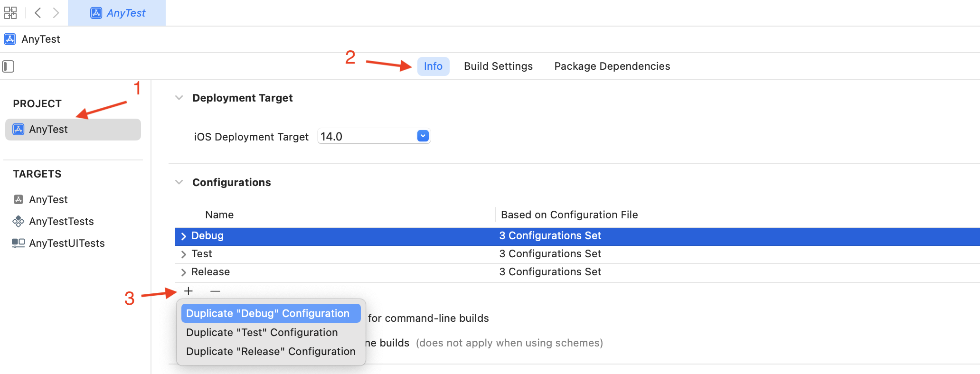980x374 pixels.
Task: Expand the Test configuration row
Action: (x=184, y=254)
